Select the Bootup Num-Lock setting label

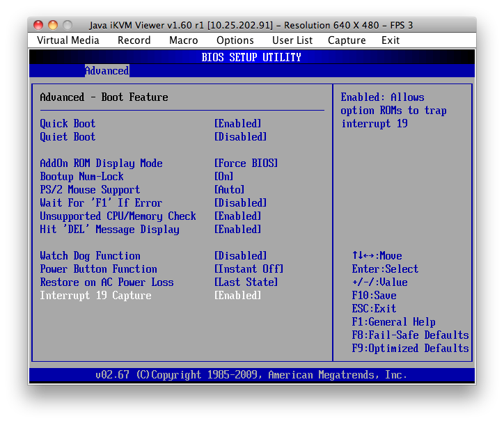point(81,177)
